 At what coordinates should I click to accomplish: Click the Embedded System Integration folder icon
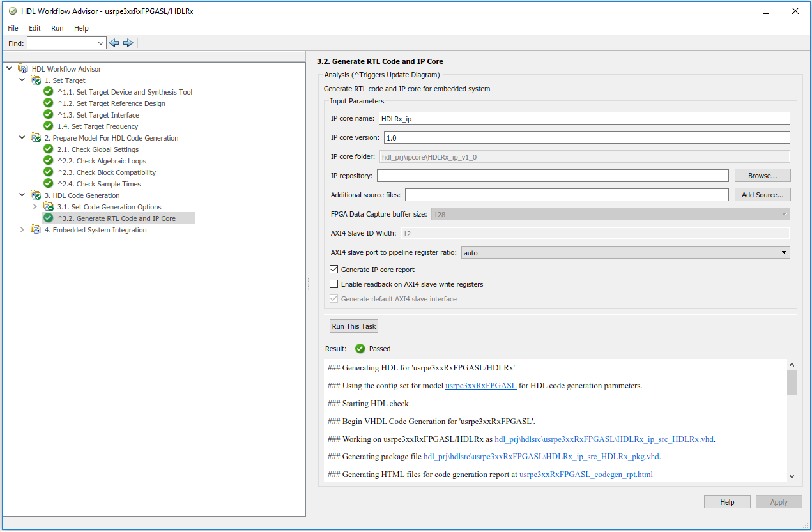coord(36,230)
